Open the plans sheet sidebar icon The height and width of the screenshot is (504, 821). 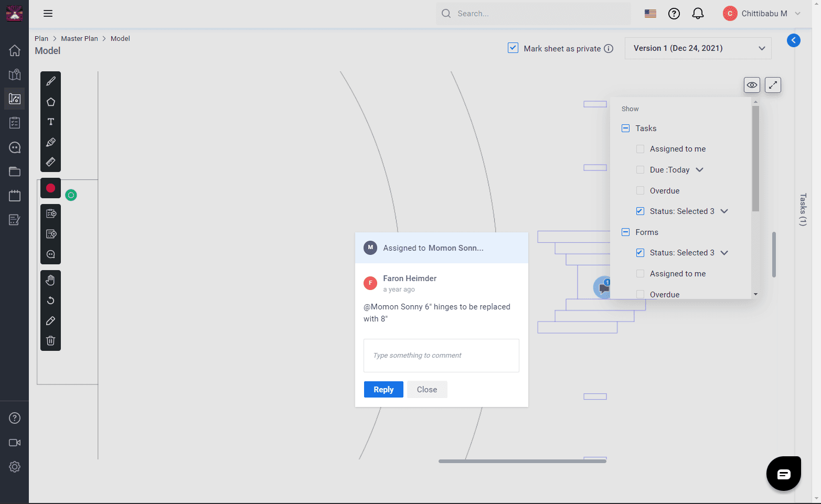15,99
